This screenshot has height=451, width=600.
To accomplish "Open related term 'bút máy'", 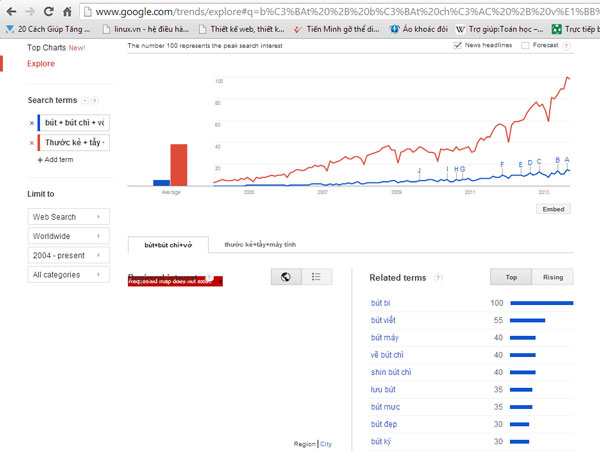I will [x=385, y=337].
